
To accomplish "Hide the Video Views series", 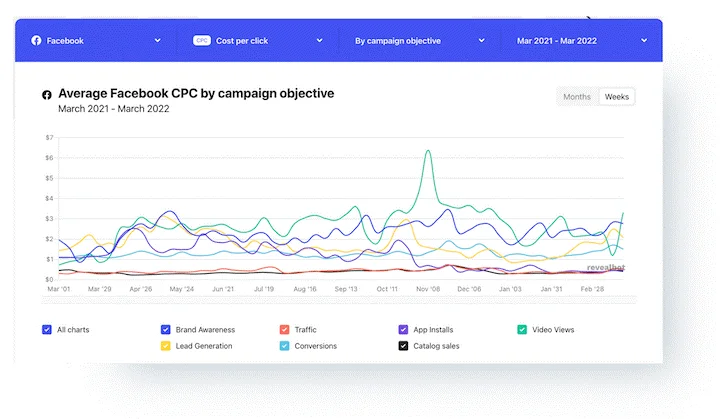I will pos(522,329).
